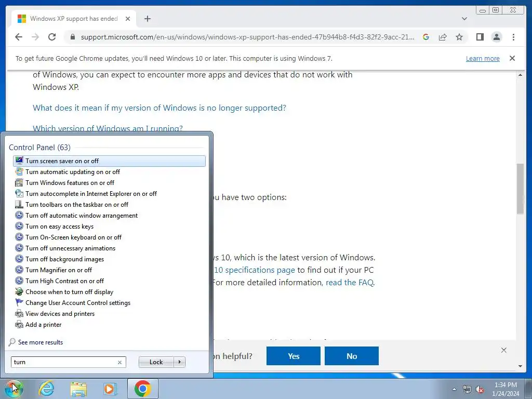Click Yes on the helpful feedback prompt
The height and width of the screenshot is (399, 532).
point(294,356)
